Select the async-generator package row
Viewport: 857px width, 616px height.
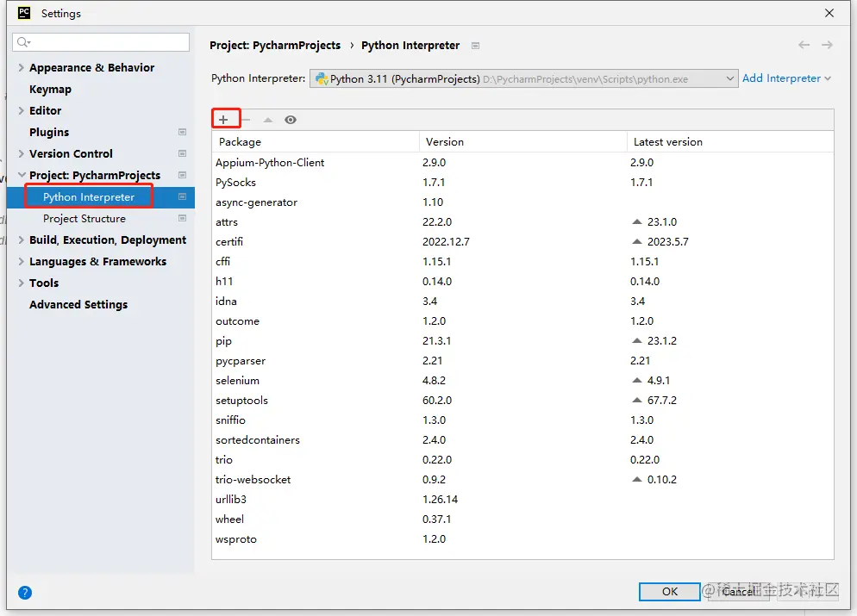(x=522, y=202)
